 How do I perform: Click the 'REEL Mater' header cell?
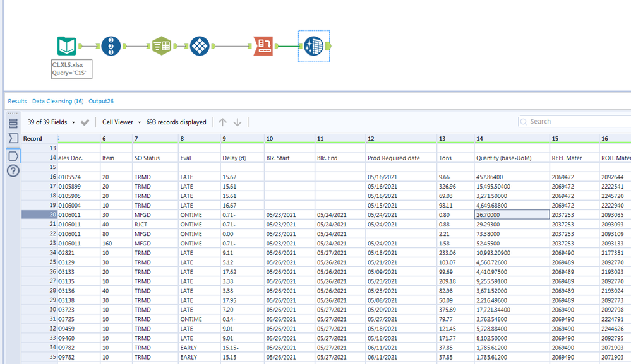point(574,158)
